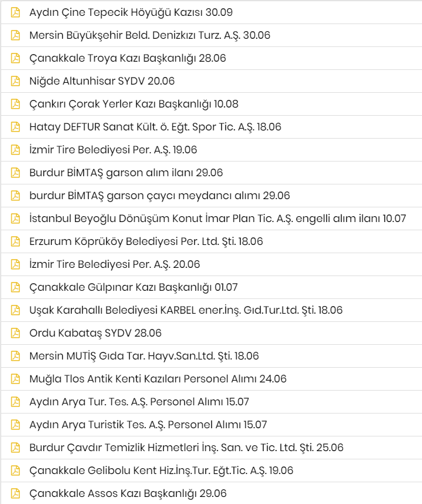This screenshot has height=504, width=422.
Task: Open İzmir Tire Belediyesi Per. A.Ş. 19.06
Action: click(113, 150)
